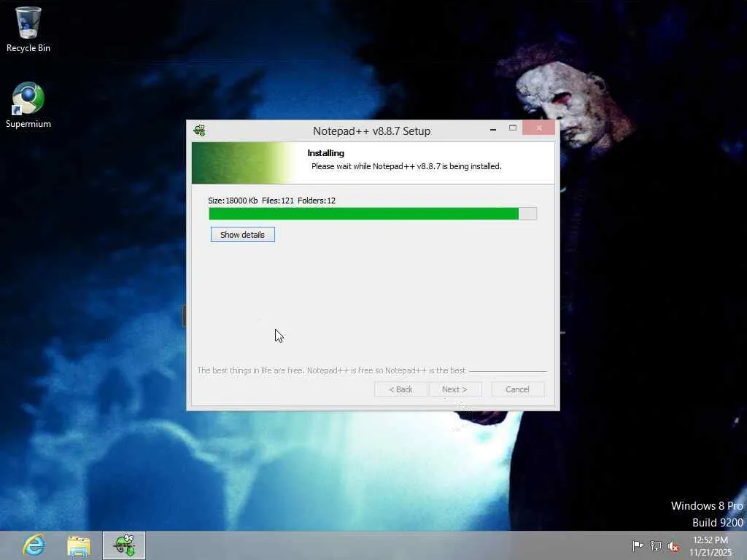Open File Explorer from the taskbar
This screenshot has width=747, height=560.
point(79,545)
